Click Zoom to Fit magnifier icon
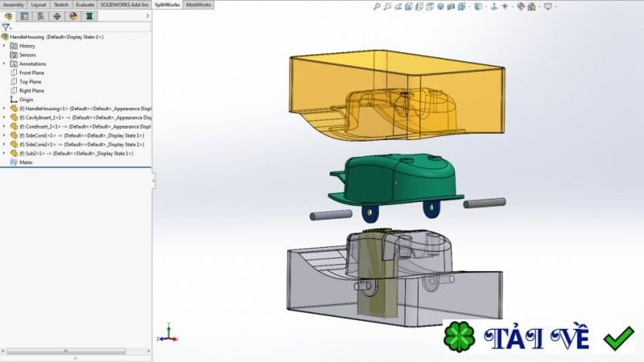This screenshot has height=362, width=644. (x=377, y=6)
